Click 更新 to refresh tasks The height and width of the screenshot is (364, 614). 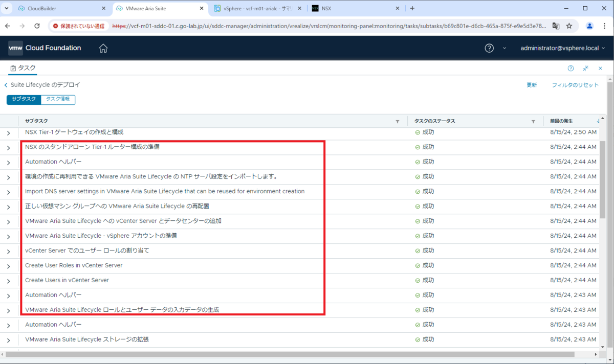point(532,85)
